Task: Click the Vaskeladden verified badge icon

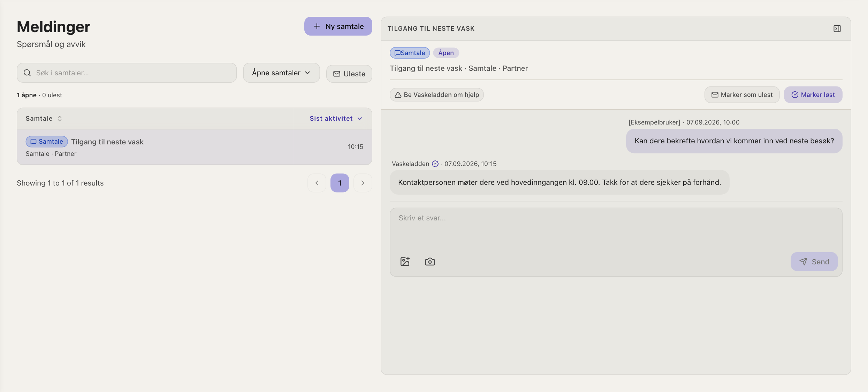Action: [x=435, y=164]
